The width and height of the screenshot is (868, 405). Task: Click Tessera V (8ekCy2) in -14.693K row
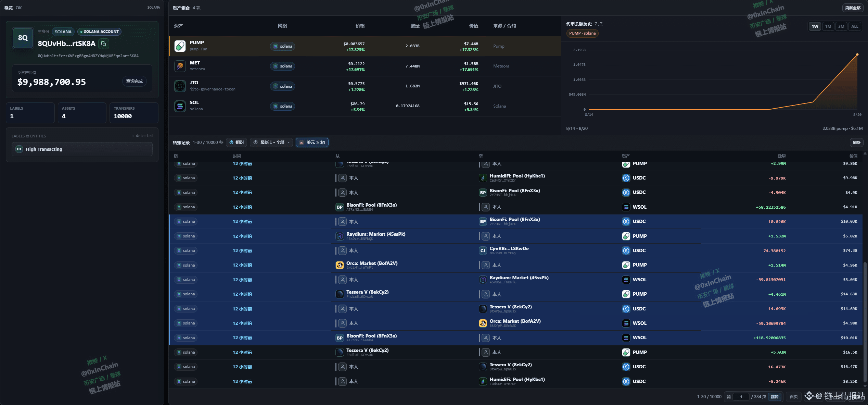(x=510, y=307)
